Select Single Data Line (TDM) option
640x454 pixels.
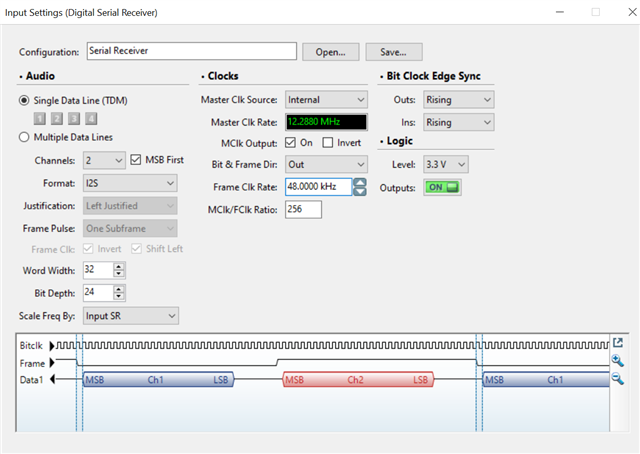click(x=24, y=100)
